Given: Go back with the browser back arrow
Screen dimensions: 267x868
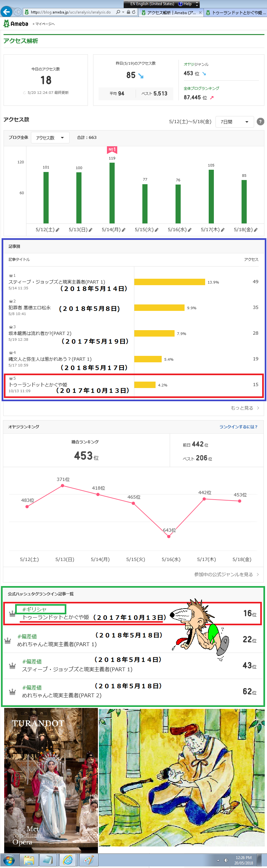Looking at the screenshot, I should pyautogui.click(x=6, y=12).
